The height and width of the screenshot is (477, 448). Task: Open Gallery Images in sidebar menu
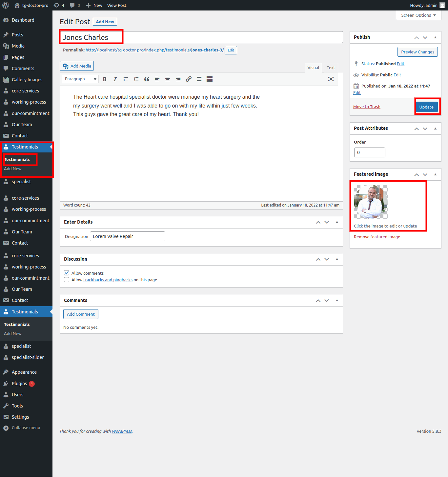click(27, 80)
